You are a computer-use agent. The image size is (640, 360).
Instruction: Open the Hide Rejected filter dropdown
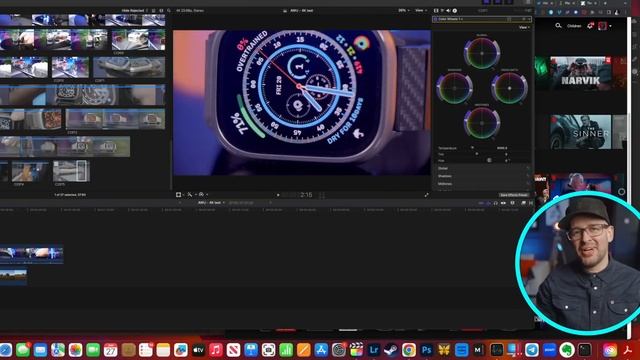[134, 11]
